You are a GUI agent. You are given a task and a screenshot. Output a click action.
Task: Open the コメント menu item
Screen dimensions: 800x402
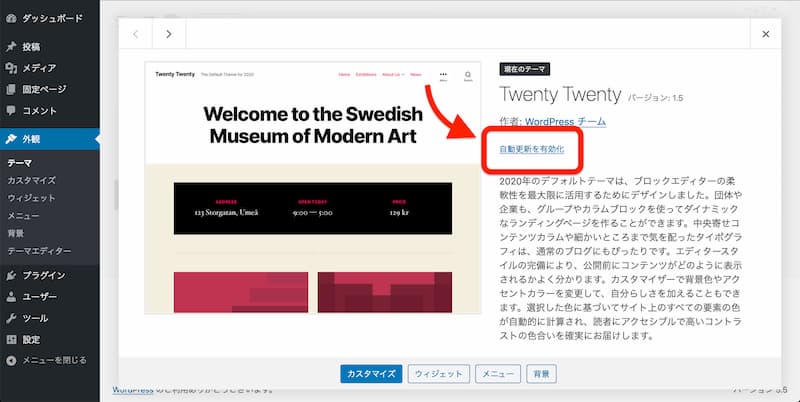click(x=50, y=110)
